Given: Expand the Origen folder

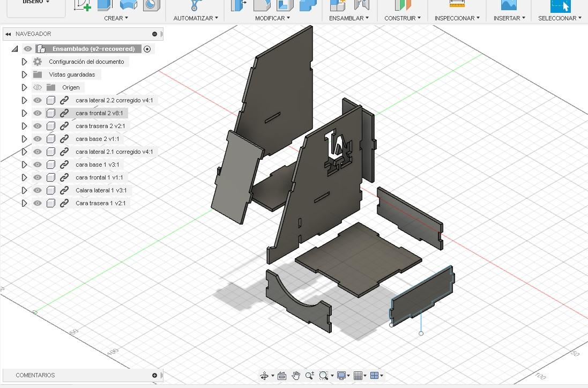Looking at the screenshot, I should (x=24, y=87).
